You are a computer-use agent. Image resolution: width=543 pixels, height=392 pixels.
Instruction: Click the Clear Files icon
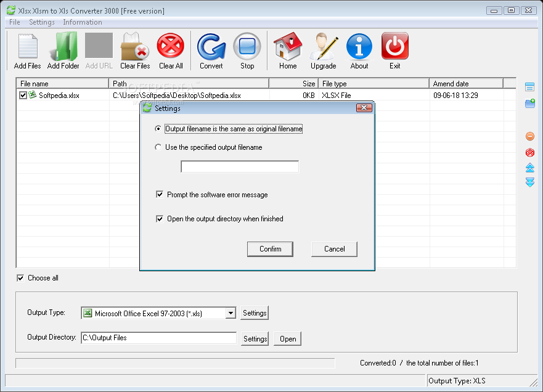(134, 46)
